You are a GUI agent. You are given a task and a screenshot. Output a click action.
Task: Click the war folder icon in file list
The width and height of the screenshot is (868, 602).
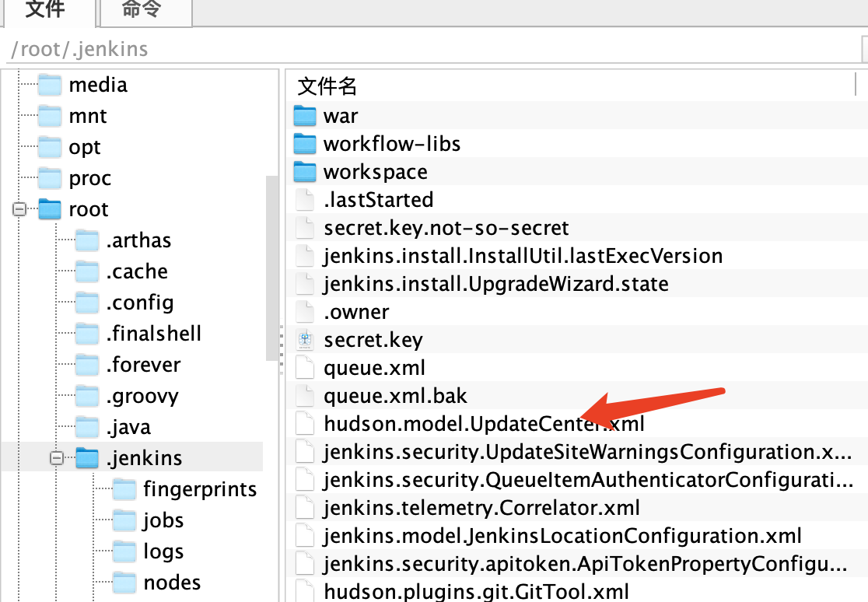[304, 115]
